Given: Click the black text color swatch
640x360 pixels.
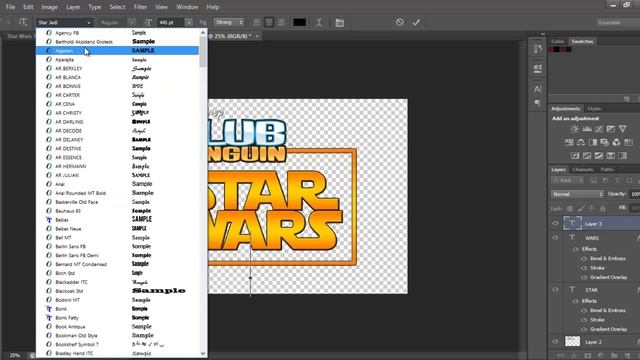Looking at the screenshot, I should (300, 22).
